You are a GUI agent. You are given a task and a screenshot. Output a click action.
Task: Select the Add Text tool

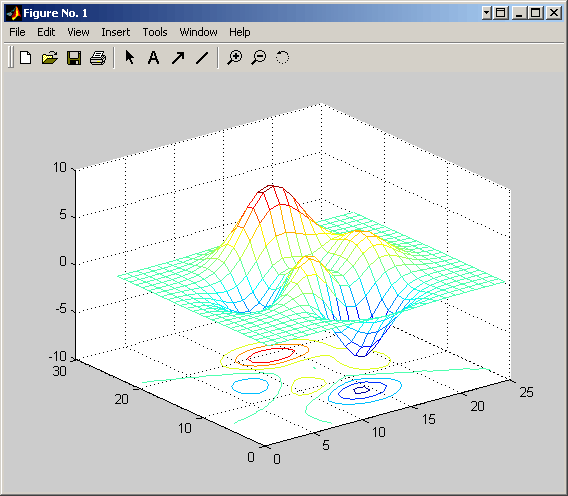[x=154, y=58]
